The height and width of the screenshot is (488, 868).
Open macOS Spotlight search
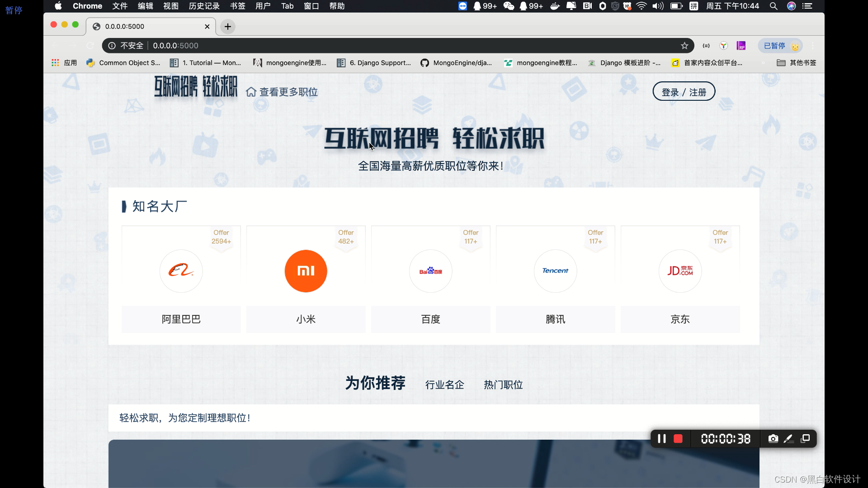point(774,6)
